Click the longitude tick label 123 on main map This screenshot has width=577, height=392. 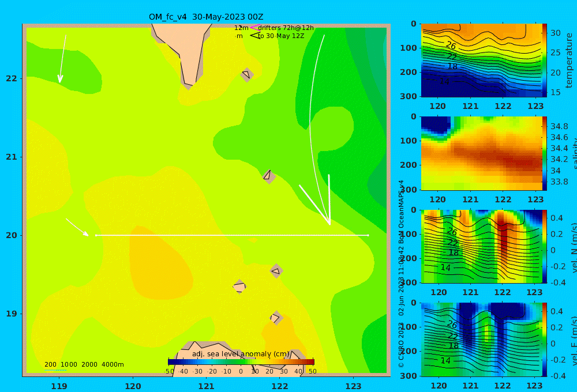(354, 386)
